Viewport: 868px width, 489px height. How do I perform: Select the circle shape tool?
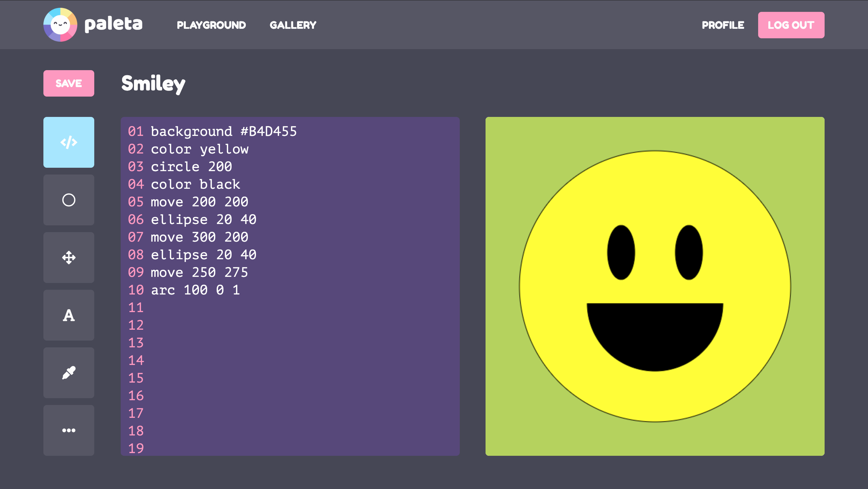[x=68, y=200]
